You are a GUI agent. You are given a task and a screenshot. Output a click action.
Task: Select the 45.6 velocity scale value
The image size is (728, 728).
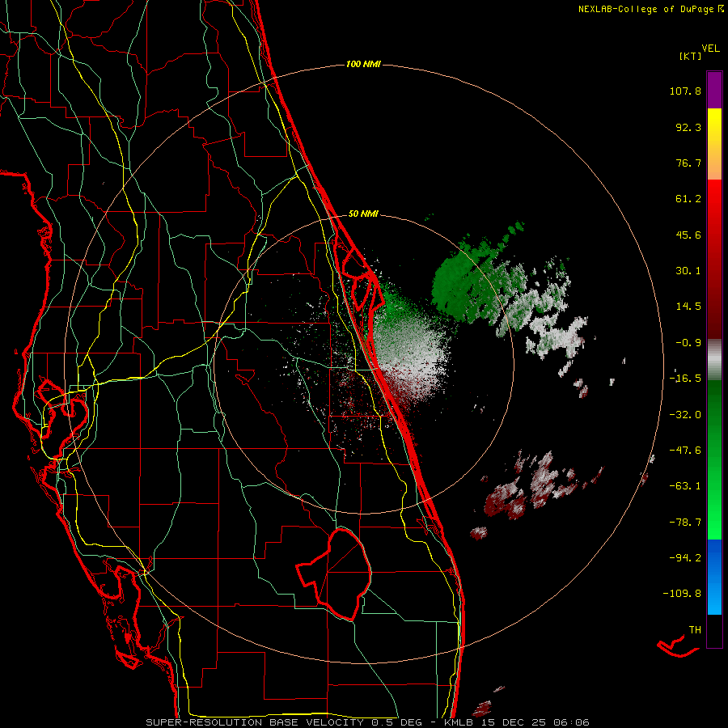pos(688,235)
